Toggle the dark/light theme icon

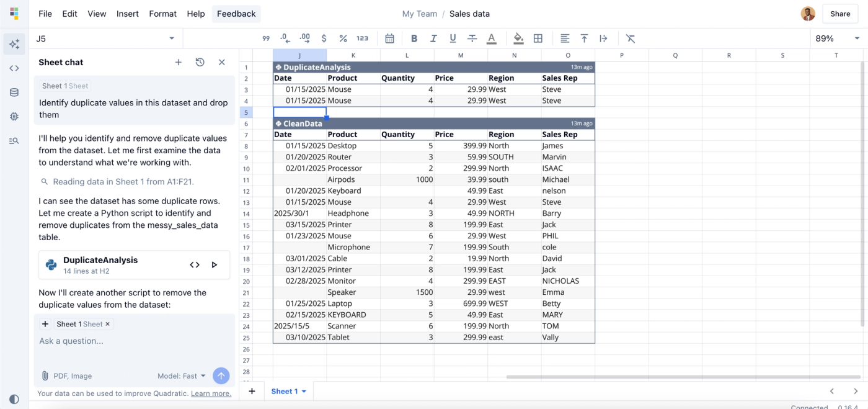tap(14, 399)
